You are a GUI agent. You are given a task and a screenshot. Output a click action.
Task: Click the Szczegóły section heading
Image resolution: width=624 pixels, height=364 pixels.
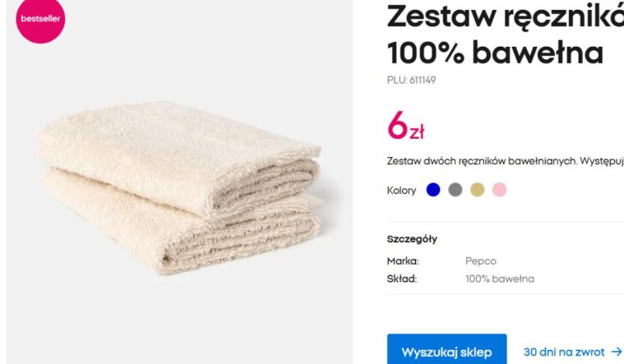(412, 239)
